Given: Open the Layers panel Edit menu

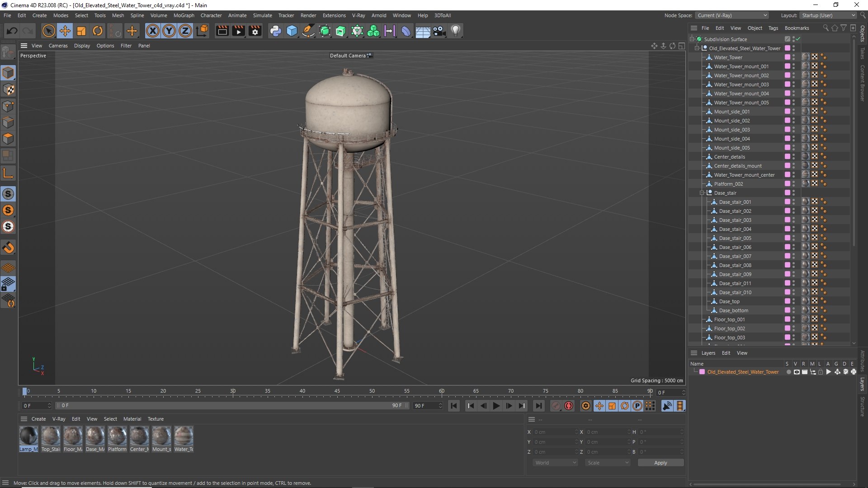Looking at the screenshot, I should 726,353.
